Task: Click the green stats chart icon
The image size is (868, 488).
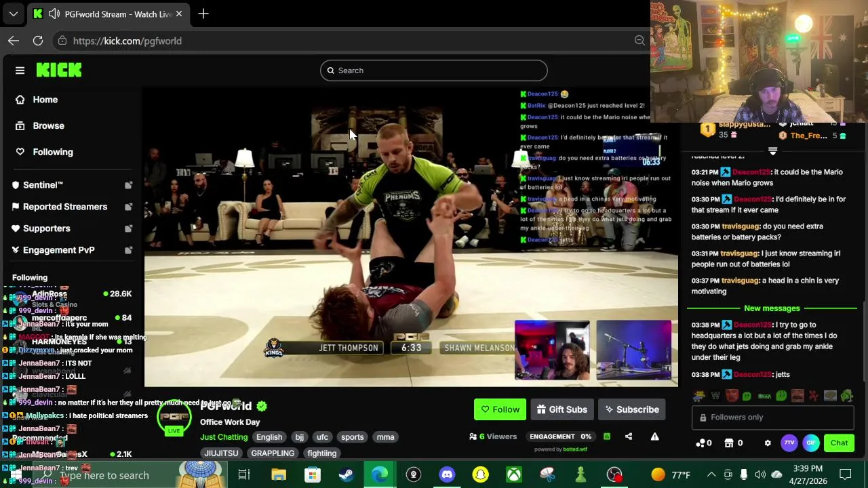Action: 607,436
